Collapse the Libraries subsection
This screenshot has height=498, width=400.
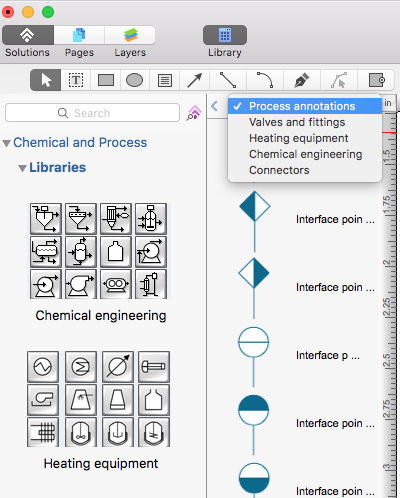pos(22,168)
